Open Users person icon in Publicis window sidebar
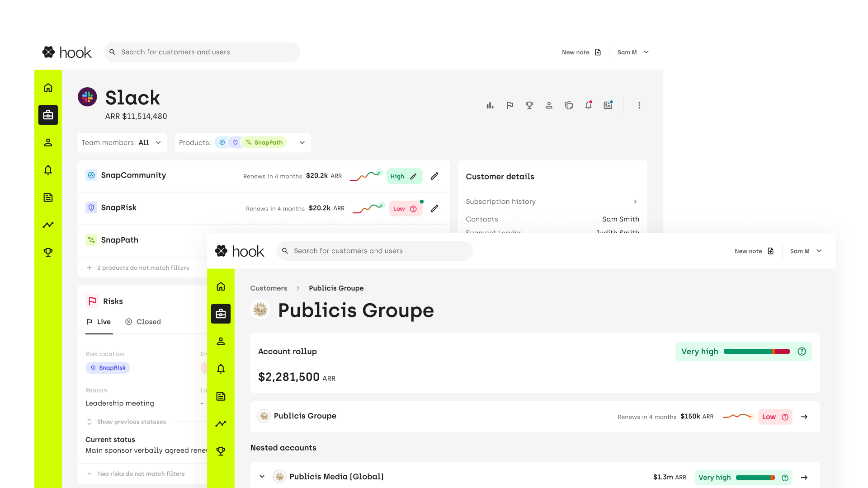Image resolution: width=868 pixels, height=488 pixels. (x=221, y=342)
